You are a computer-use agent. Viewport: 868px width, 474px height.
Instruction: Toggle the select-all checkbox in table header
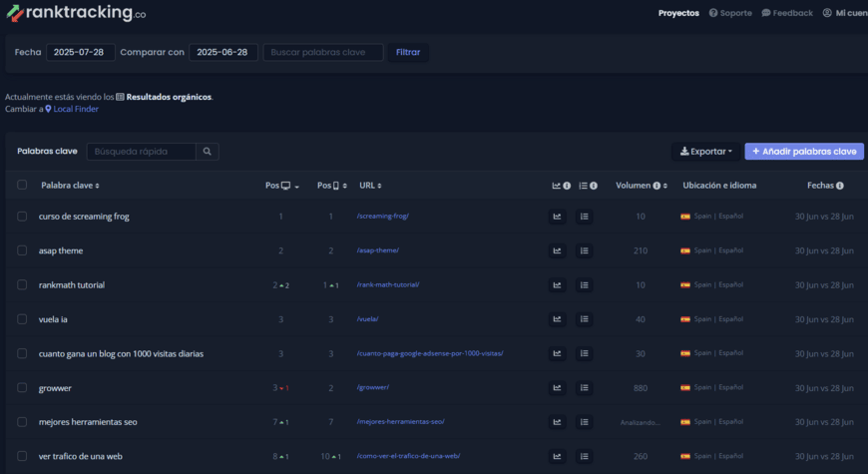click(22, 185)
